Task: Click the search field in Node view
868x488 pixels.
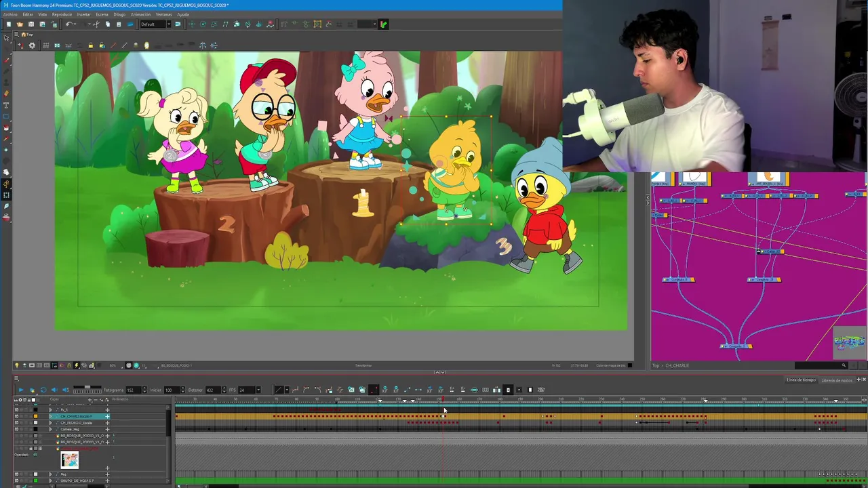Action: (821, 365)
